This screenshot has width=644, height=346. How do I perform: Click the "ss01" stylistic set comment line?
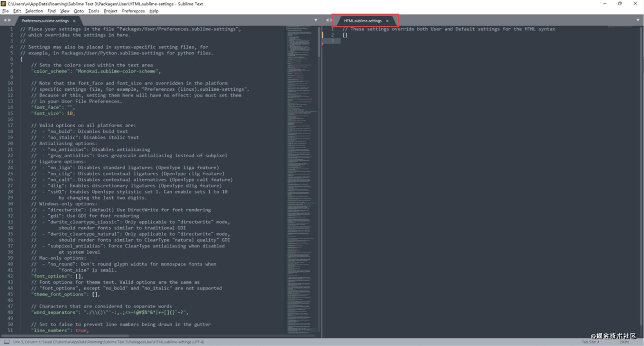point(129,192)
